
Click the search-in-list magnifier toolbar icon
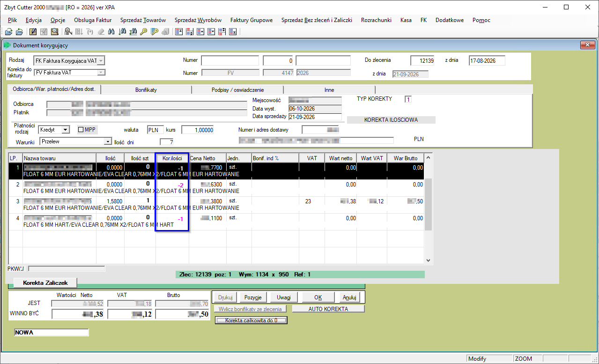pyautogui.click(x=68, y=32)
